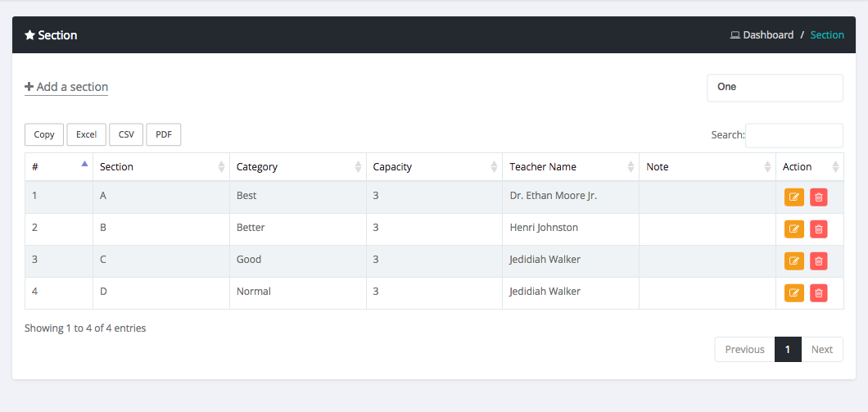Focus the Search input field
This screenshot has height=412, width=868.
tap(793, 135)
